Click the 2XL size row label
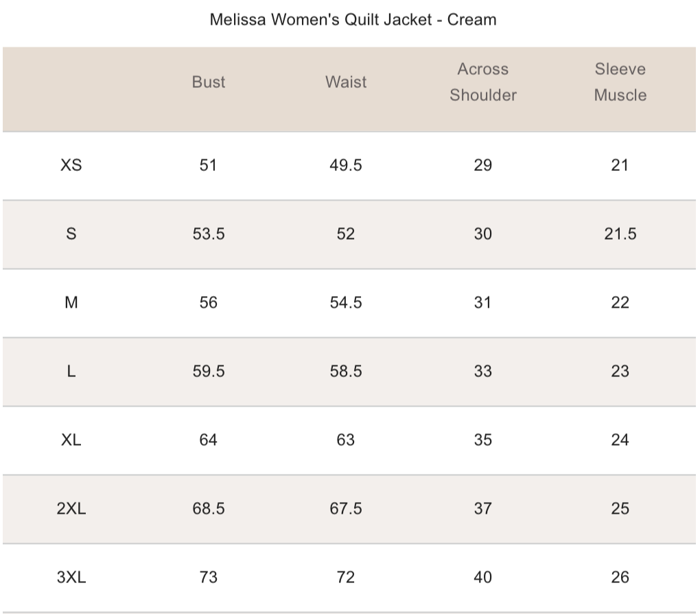Image resolution: width=700 pixels, height=614 pixels. coord(71,509)
